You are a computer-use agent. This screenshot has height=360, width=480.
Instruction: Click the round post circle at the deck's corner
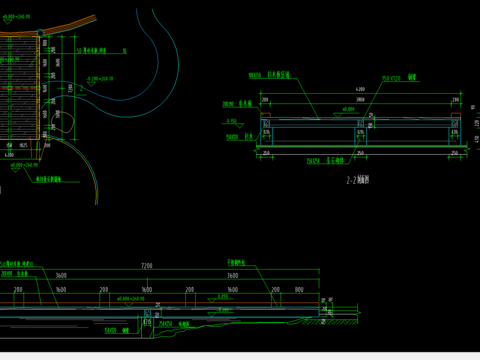coord(40,33)
